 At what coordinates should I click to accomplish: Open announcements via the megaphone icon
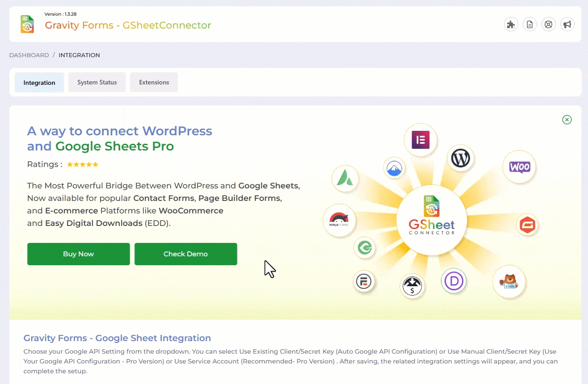tap(567, 24)
